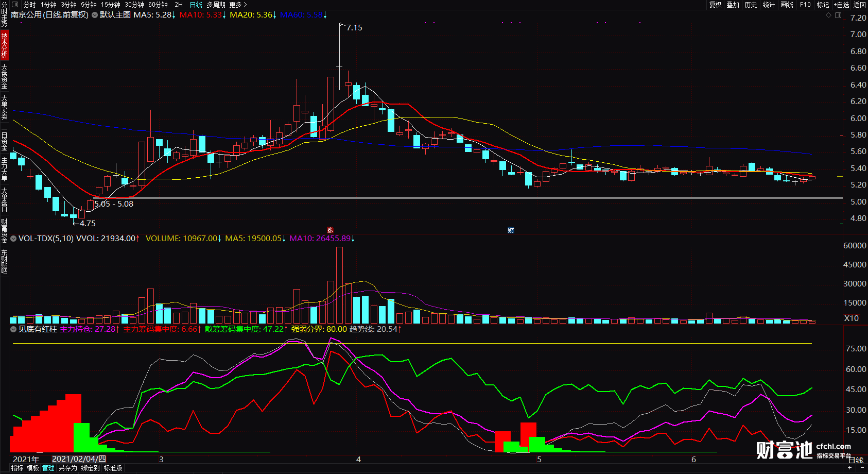The image size is (868, 474).
Task: Click the month 6 timeline marker
Action: (694, 460)
